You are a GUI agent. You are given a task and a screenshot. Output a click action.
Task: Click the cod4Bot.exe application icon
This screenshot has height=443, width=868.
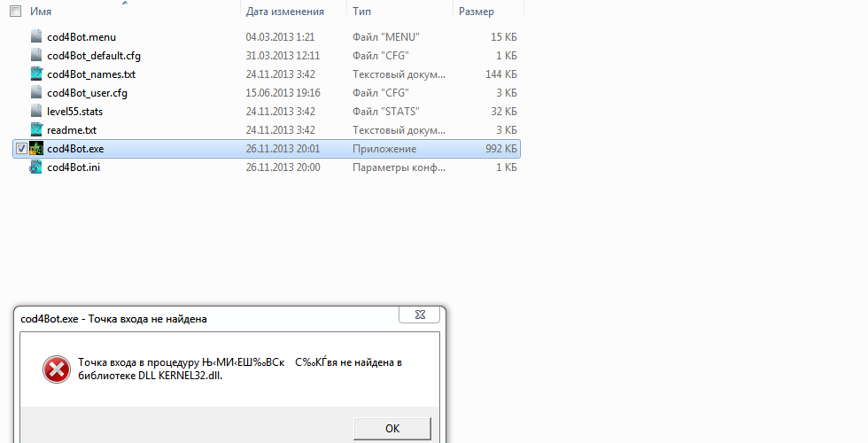click(36, 149)
